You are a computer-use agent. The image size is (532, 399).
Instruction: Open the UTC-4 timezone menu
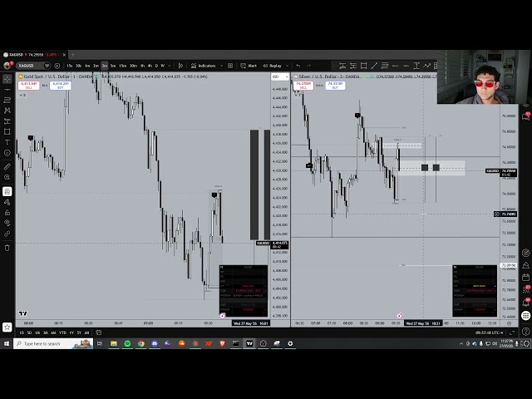click(489, 332)
